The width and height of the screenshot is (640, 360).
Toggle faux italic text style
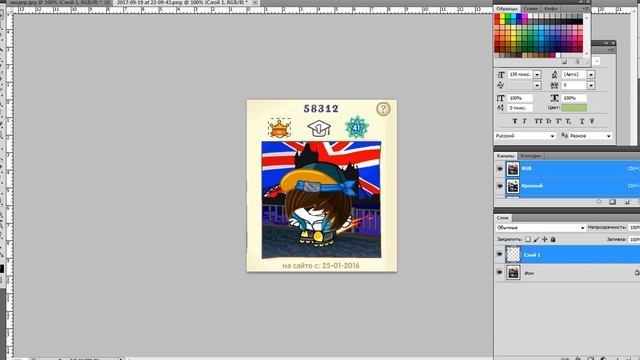click(525, 121)
